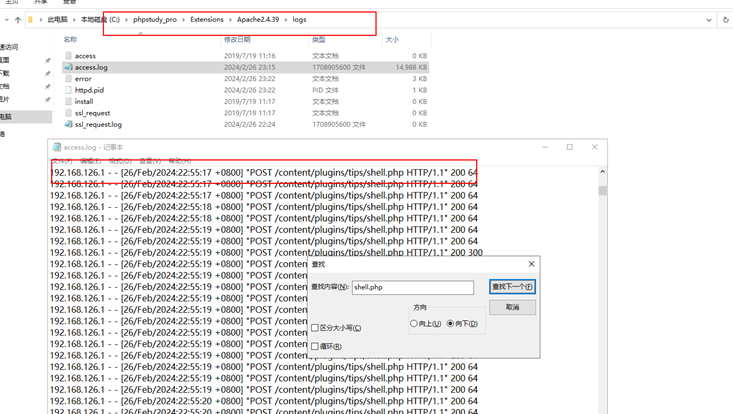Click the install file icon
The width and height of the screenshot is (733, 414).
(69, 101)
